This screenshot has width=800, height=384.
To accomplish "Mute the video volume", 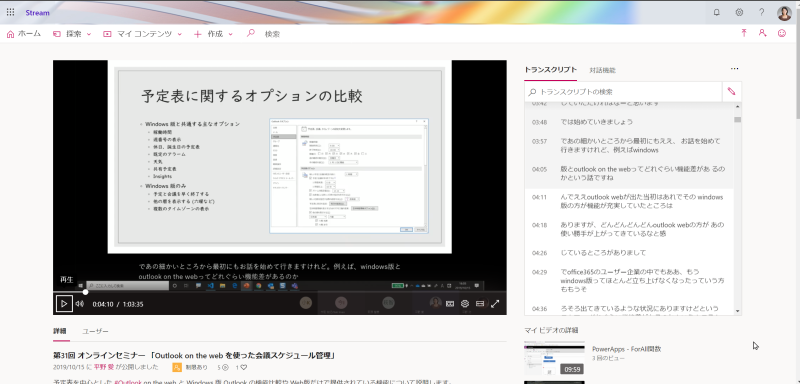I will click(80, 304).
